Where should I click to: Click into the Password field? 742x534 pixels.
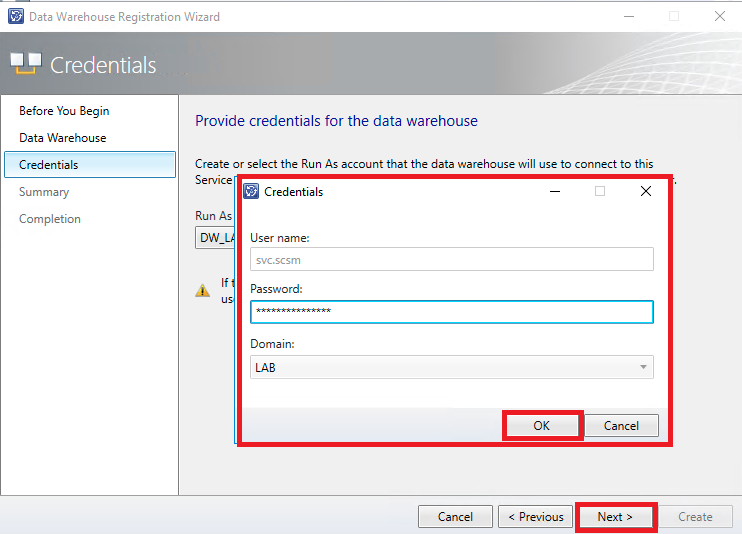(451, 312)
